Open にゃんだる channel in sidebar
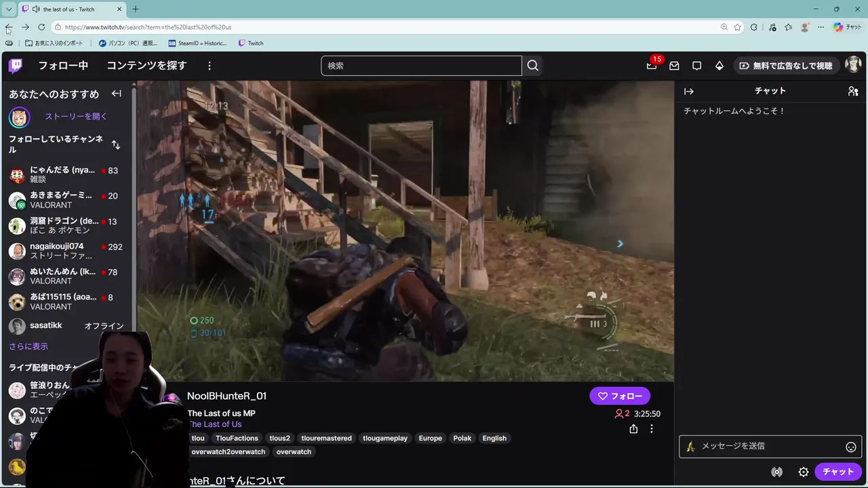Viewport: 868px width, 488px height. point(65,175)
